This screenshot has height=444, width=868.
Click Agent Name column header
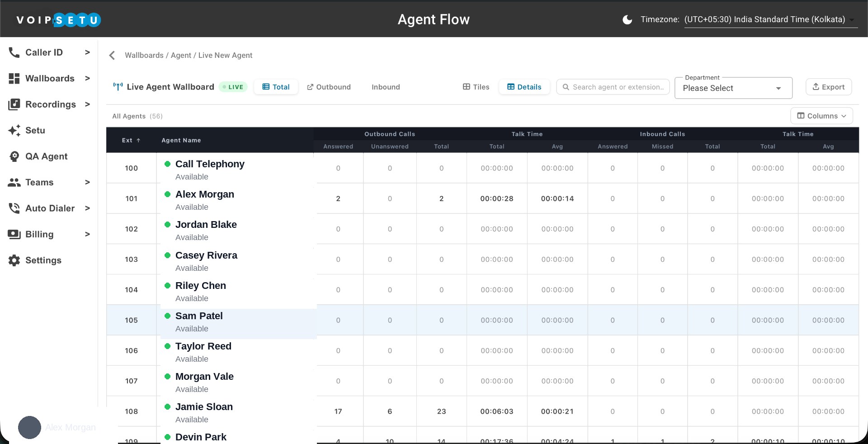tap(181, 140)
